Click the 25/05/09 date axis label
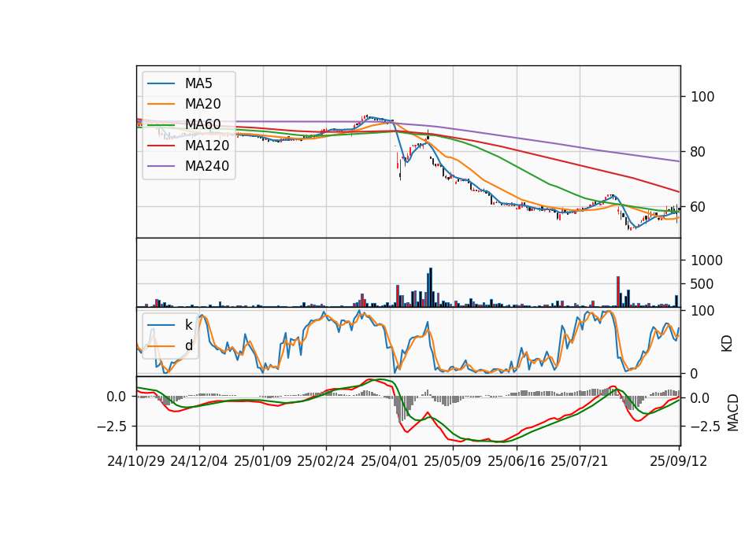This screenshot has width=756, height=543. point(452,461)
